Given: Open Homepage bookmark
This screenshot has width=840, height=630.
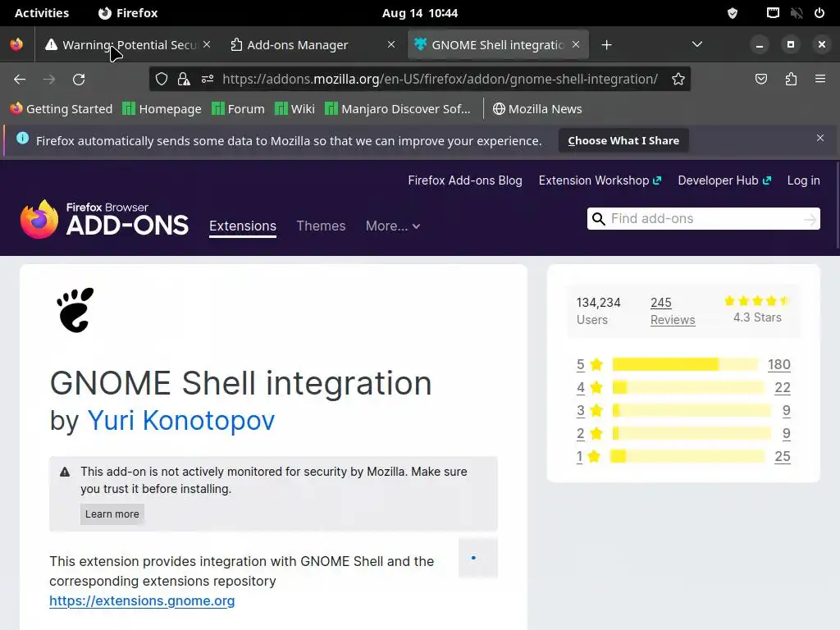Looking at the screenshot, I should pos(162,109).
